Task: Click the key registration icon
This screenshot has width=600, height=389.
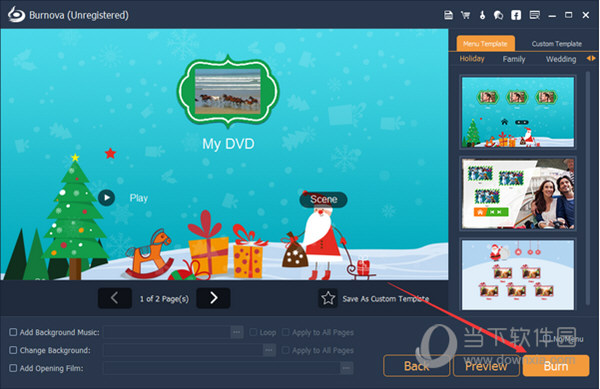Action: (482, 15)
